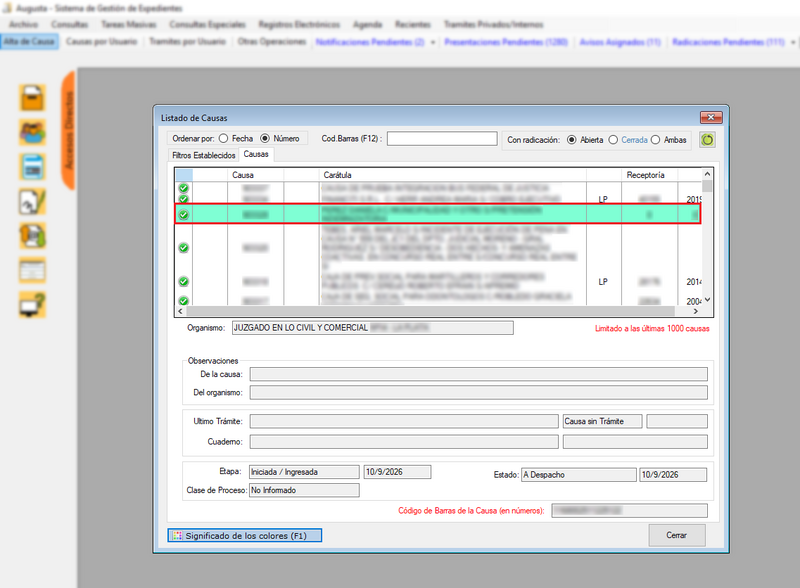Click the causes list scroll-up arrow

pos(707,174)
